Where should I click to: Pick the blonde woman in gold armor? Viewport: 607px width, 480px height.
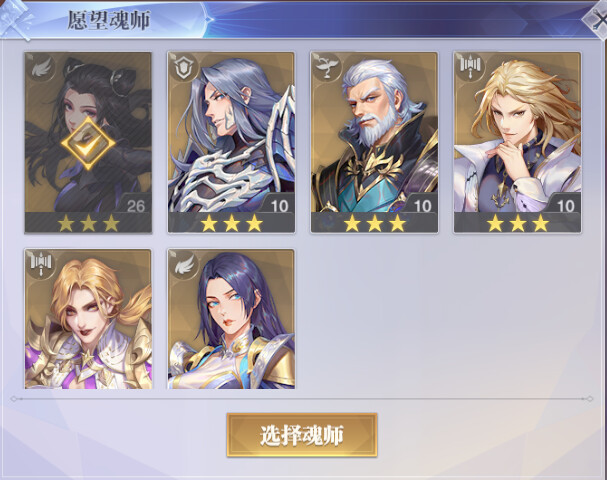[x=88, y=319]
